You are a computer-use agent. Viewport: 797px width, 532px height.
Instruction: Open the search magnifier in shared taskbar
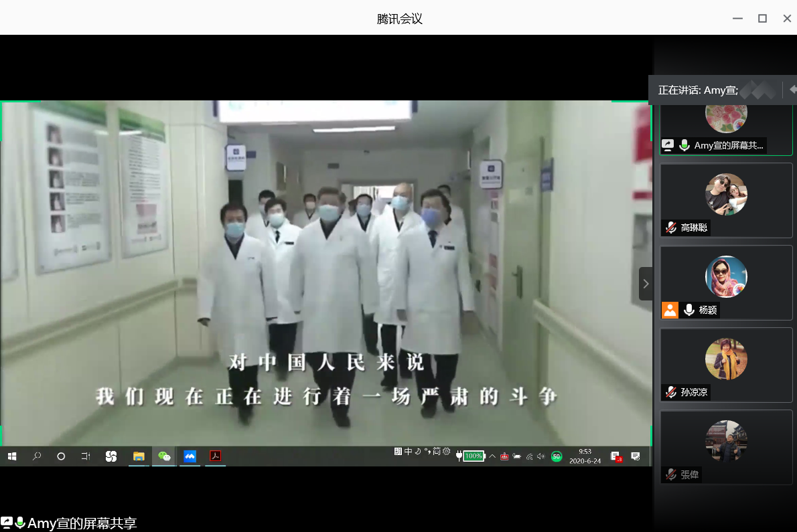pos(37,456)
